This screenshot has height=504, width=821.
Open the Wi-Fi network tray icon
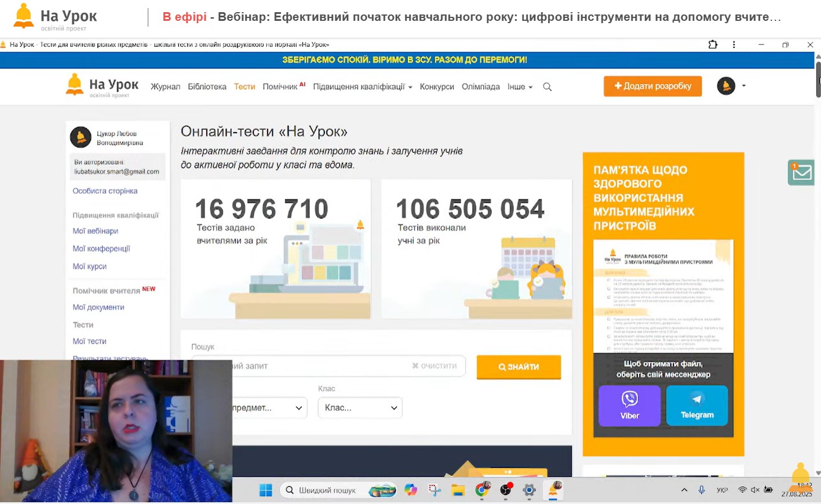(742, 490)
